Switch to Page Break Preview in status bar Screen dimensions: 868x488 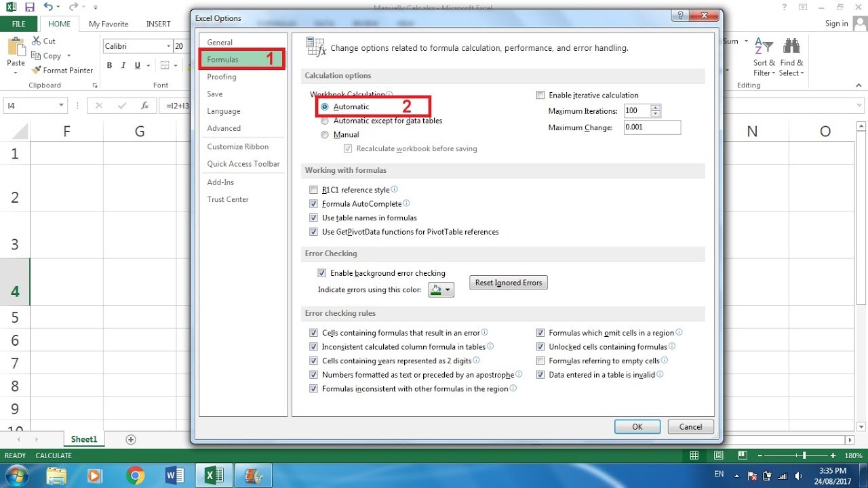(x=744, y=455)
